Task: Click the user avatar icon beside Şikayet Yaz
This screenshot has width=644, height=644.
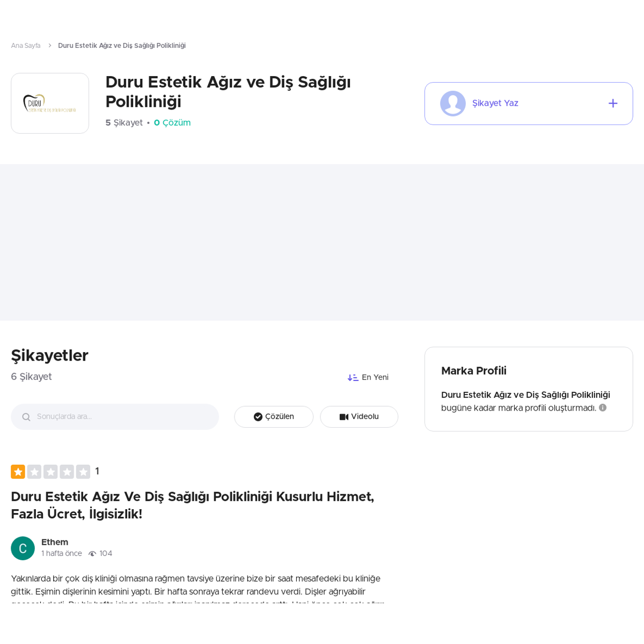Action: (x=453, y=104)
